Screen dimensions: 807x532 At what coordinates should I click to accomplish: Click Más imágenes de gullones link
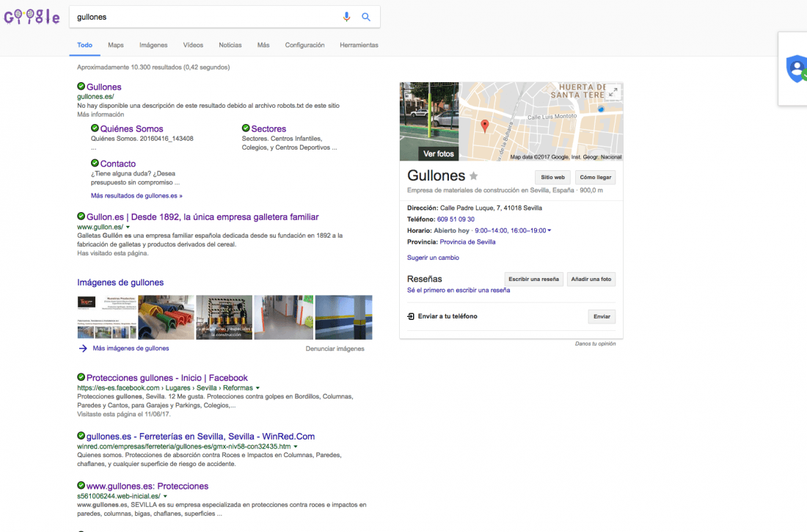click(x=131, y=349)
